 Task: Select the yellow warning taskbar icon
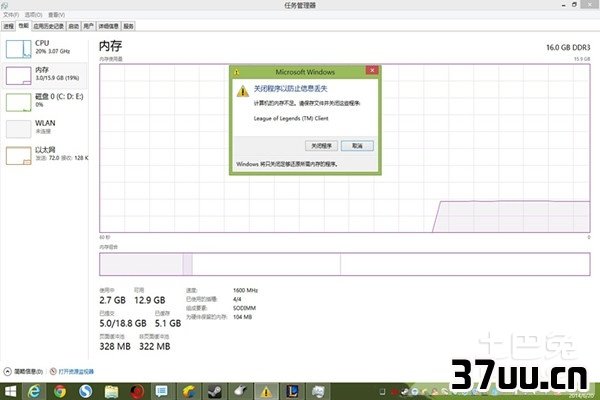click(x=266, y=392)
